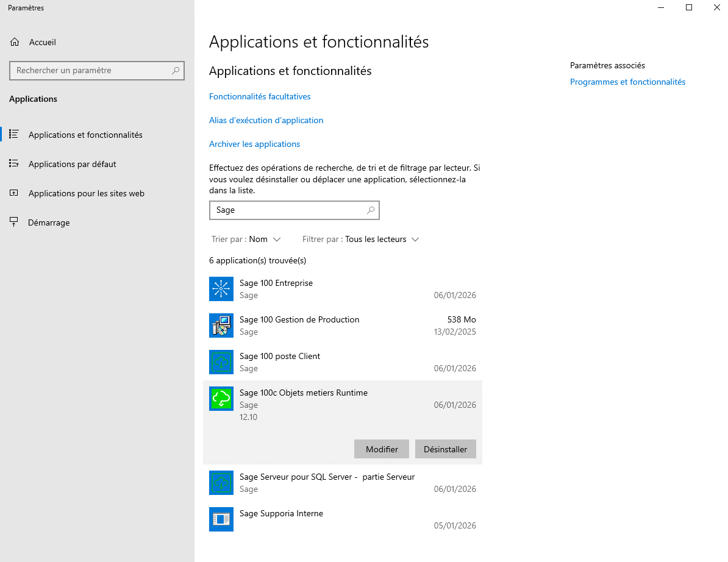Screen dimensions: 728x562
Task: Click the Rechercher un paramètre search field
Action: [91, 71]
